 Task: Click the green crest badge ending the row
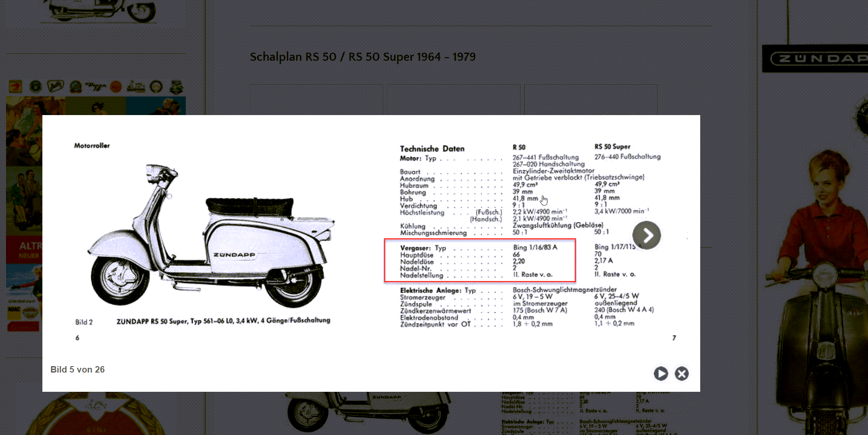pos(176,87)
